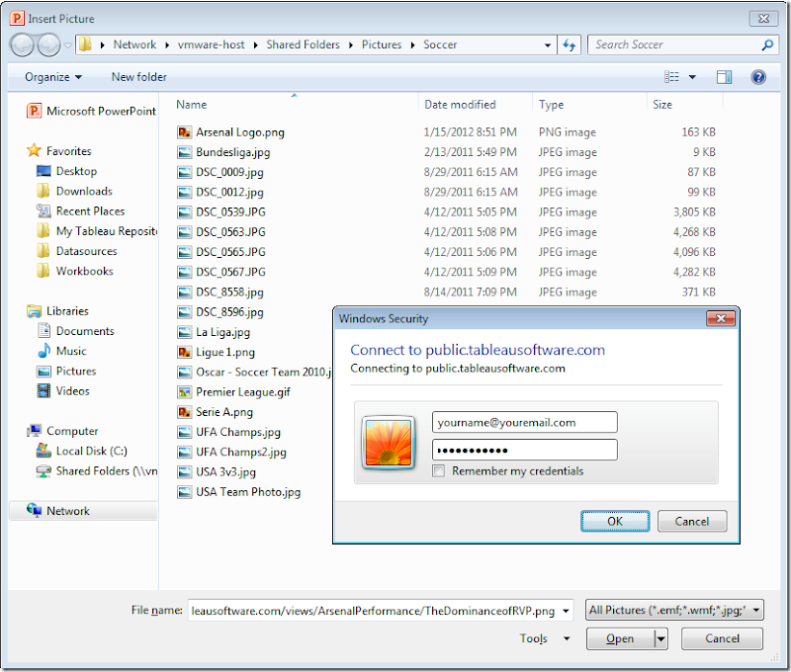This screenshot has width=791, height=672.
Task: Click the New folder button
Action: [139, 77]
